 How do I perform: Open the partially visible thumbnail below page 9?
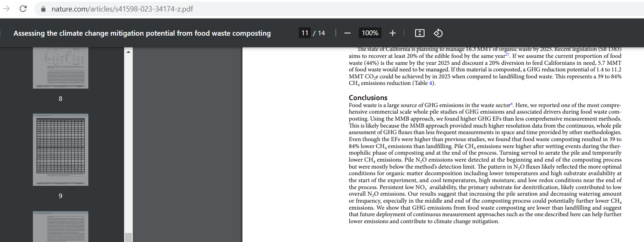click(60, 226)
